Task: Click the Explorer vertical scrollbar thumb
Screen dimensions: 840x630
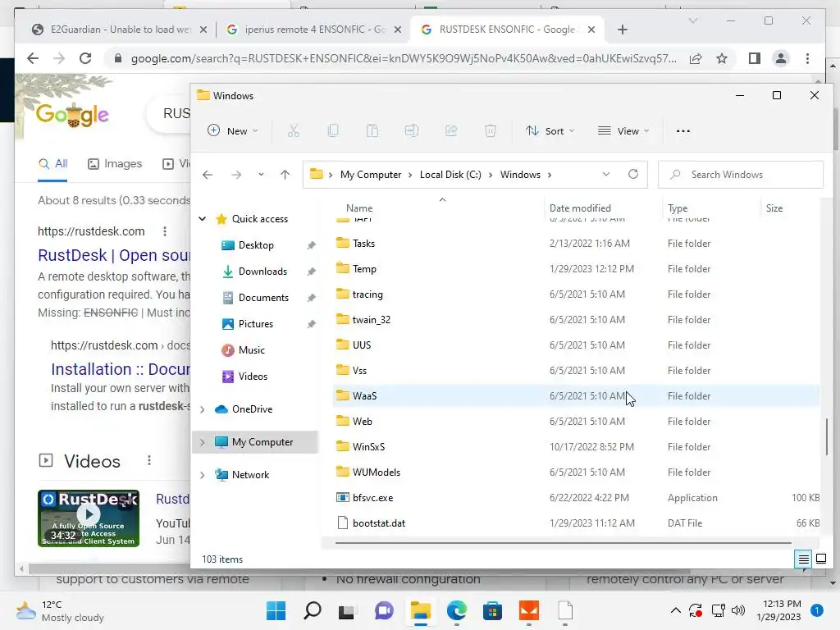Action: [827, 436]
